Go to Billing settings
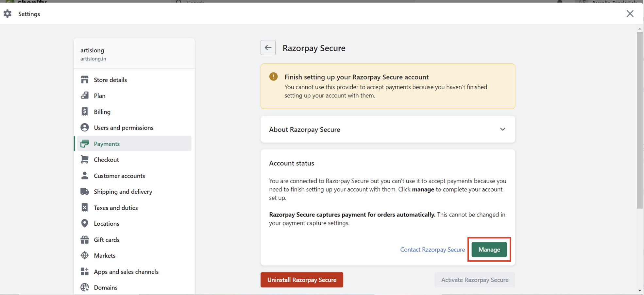The image size is (644, 295). (x=133, y=112)
